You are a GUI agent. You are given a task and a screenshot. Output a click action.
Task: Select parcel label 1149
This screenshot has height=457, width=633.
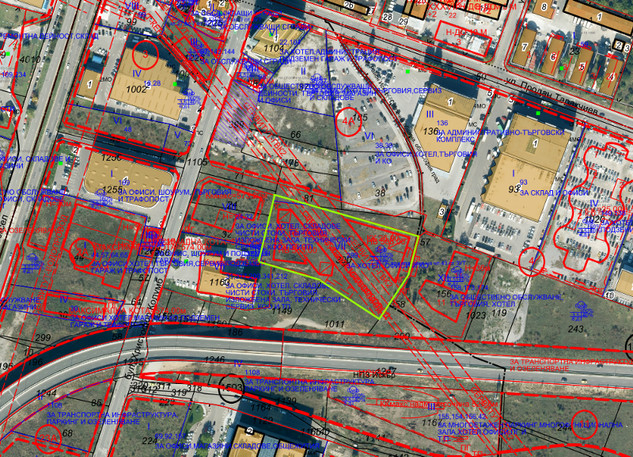tap(282, 310)
